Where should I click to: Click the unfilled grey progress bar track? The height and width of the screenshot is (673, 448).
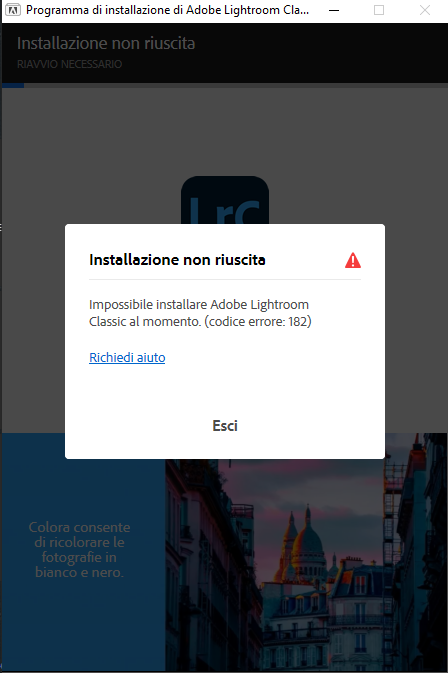236,85
